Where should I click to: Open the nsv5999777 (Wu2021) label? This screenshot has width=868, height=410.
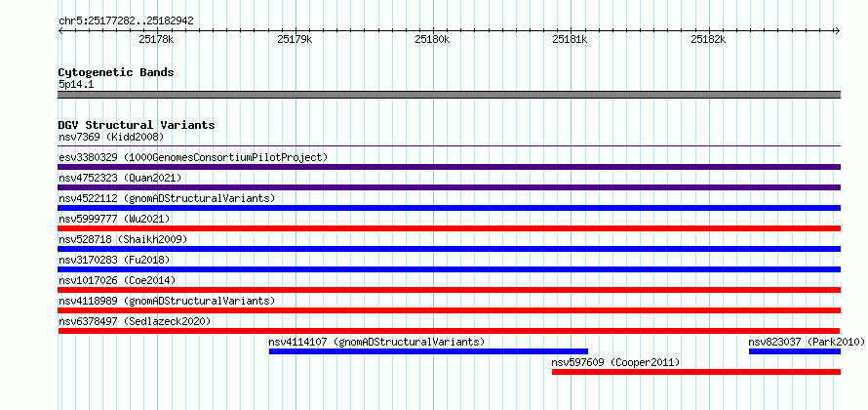click(x=114, y=219)
